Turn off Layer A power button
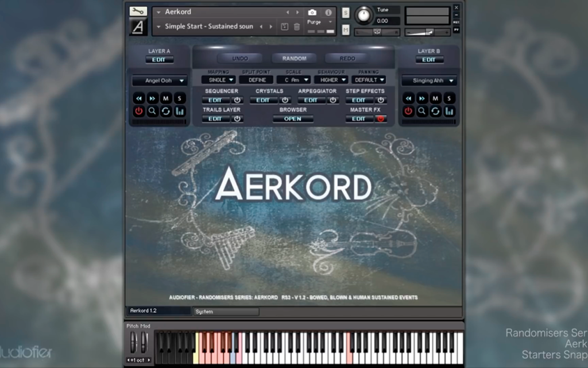 click(139, 111)
